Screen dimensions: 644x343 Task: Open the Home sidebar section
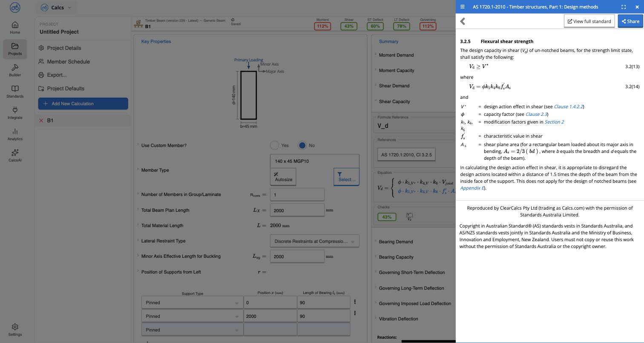tap(15, 28)
